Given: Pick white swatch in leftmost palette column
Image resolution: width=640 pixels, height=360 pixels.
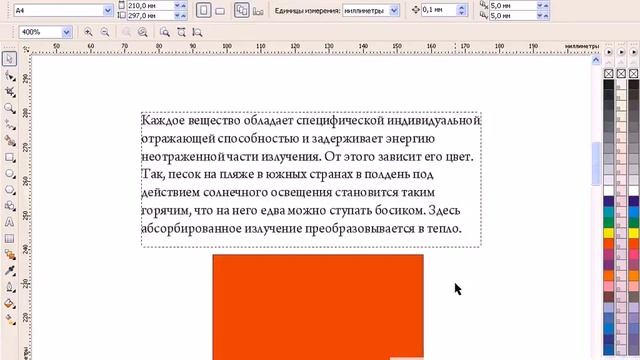Looking at the screenshot, I should click(609, 191).
